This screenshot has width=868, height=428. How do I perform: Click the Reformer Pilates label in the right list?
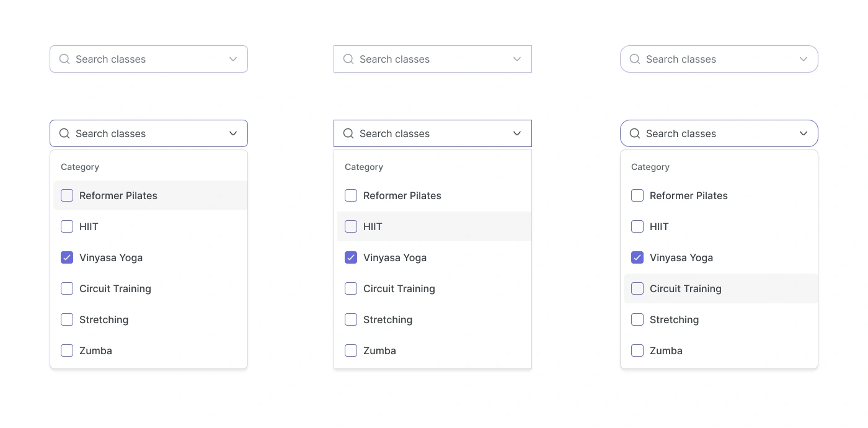(689, 195)
